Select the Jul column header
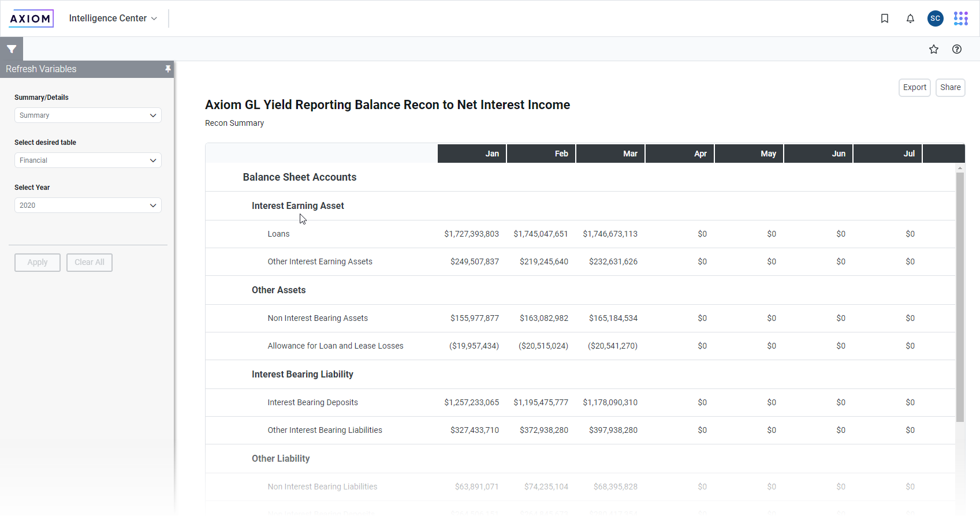The image size is (980, 516). tap(888, 154)
